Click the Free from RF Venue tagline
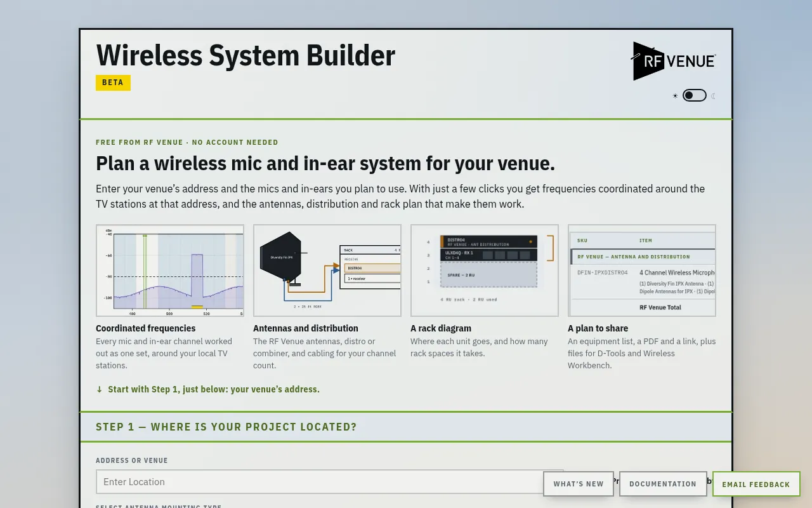The image size is (812, 508). (187, 142)
